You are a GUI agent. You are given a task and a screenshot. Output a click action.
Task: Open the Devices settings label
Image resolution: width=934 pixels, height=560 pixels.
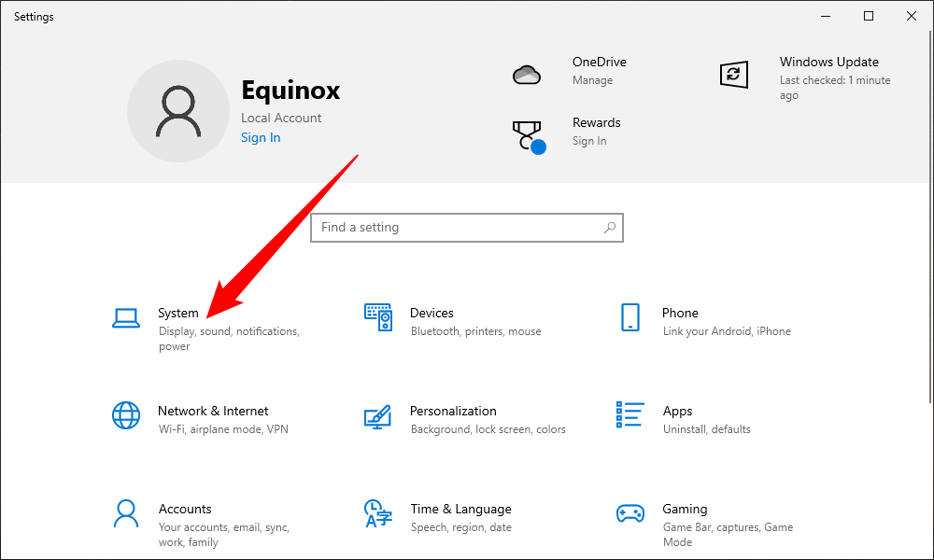coord(432,313)
